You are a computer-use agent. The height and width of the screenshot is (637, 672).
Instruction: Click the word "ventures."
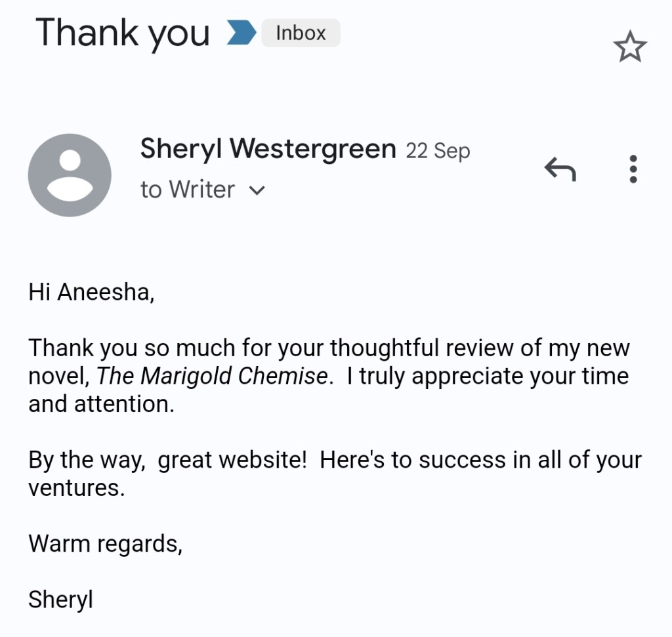pyautogui.click(x=76, y=488)
